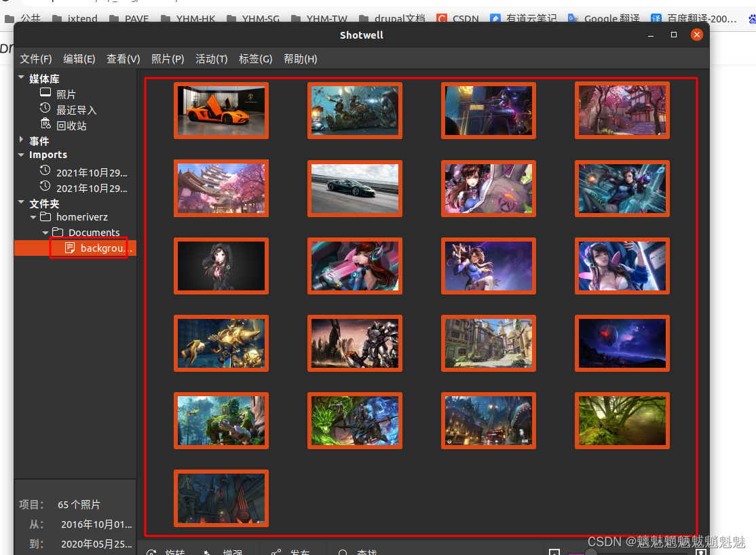Click the 有道云笔记 bookmark icon in browser
The width and height of the screenshot is (756, 555).
click(495, 18)
